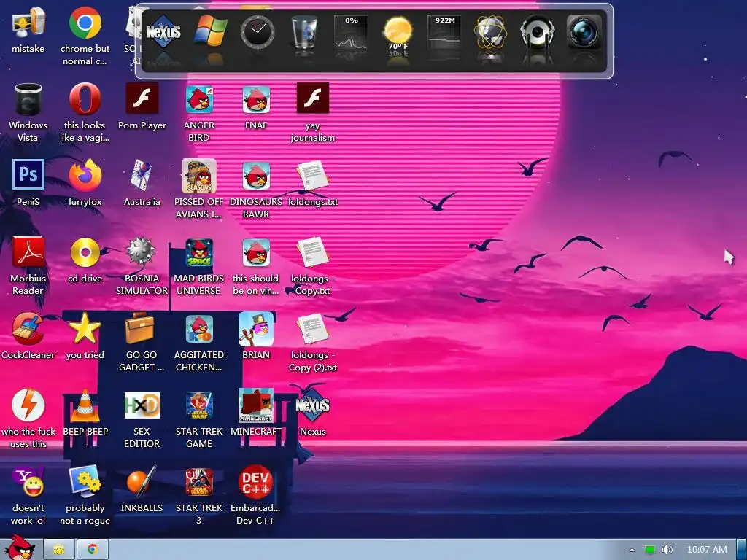Click the Nexus logo in the dock
The image size is (747, 560).
tap(163, 31)
